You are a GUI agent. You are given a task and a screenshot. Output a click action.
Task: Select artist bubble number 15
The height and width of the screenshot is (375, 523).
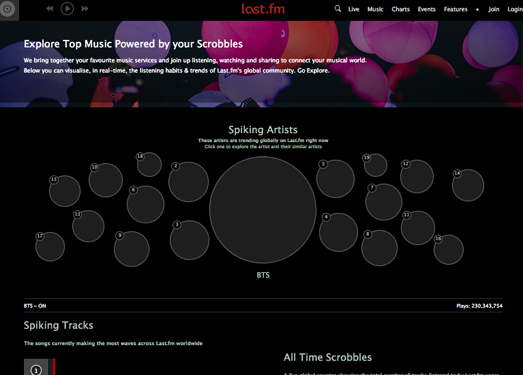(65, 191)
